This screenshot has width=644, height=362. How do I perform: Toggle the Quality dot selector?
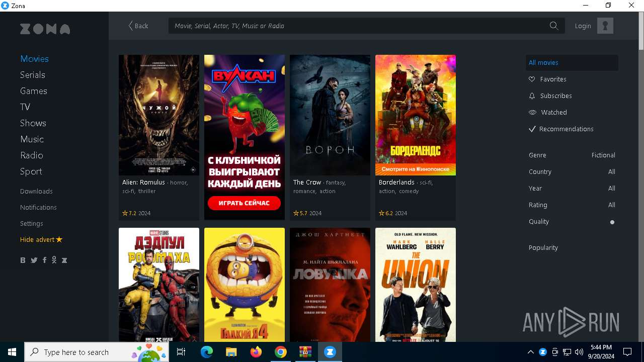coord(612,222)
